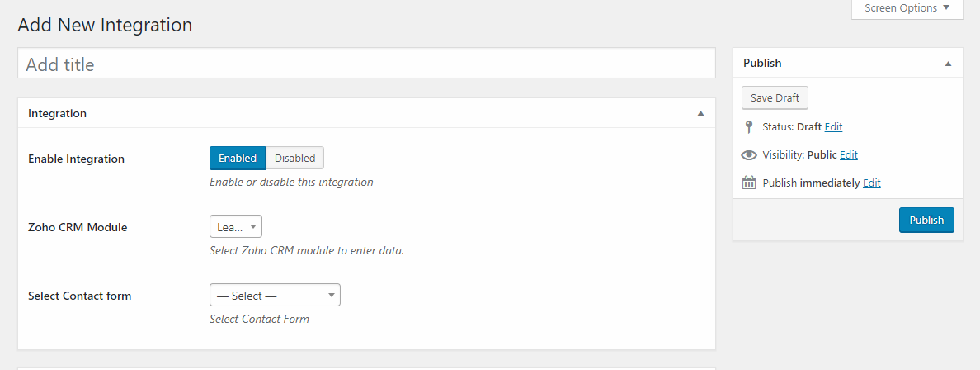
Task: Select the Enabled toggle option
Action: point(238,158)
